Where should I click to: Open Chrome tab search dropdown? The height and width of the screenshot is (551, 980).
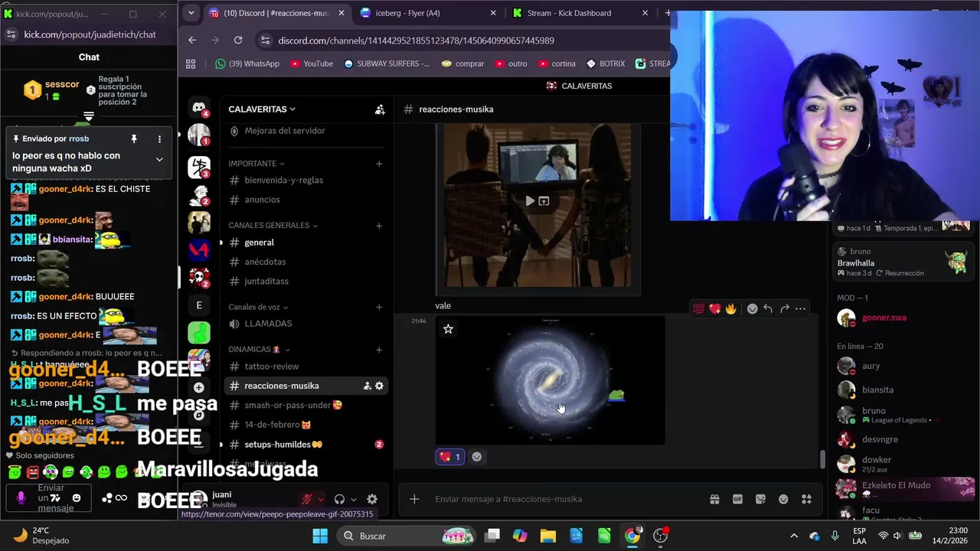(x=191, y=13)
